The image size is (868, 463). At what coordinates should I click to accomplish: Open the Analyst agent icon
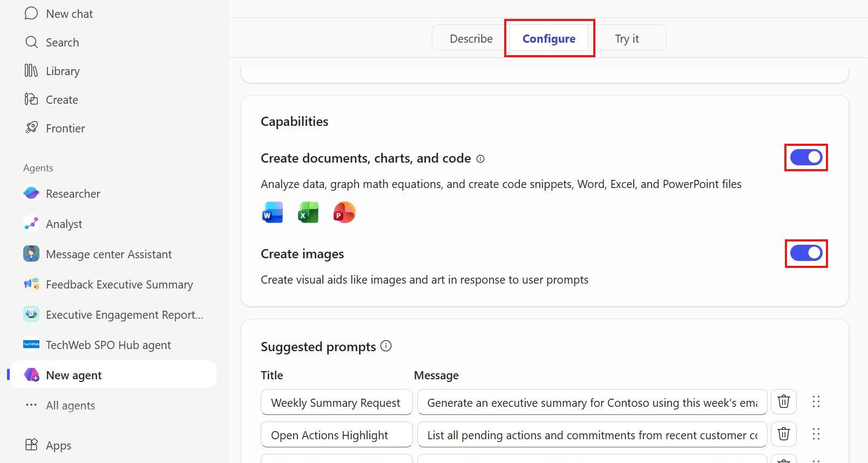(31, 224)
